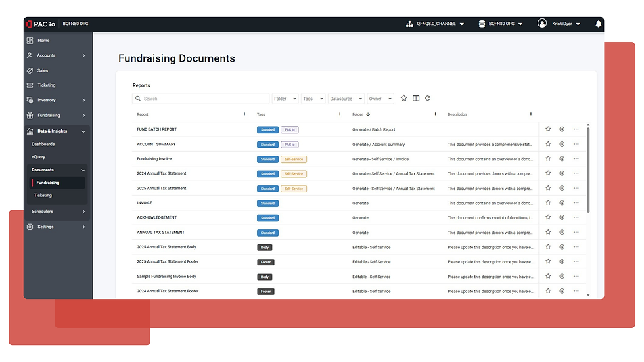
Task: Open Folder column options menu
Action: pyautogui.click(x=435, y=114)
